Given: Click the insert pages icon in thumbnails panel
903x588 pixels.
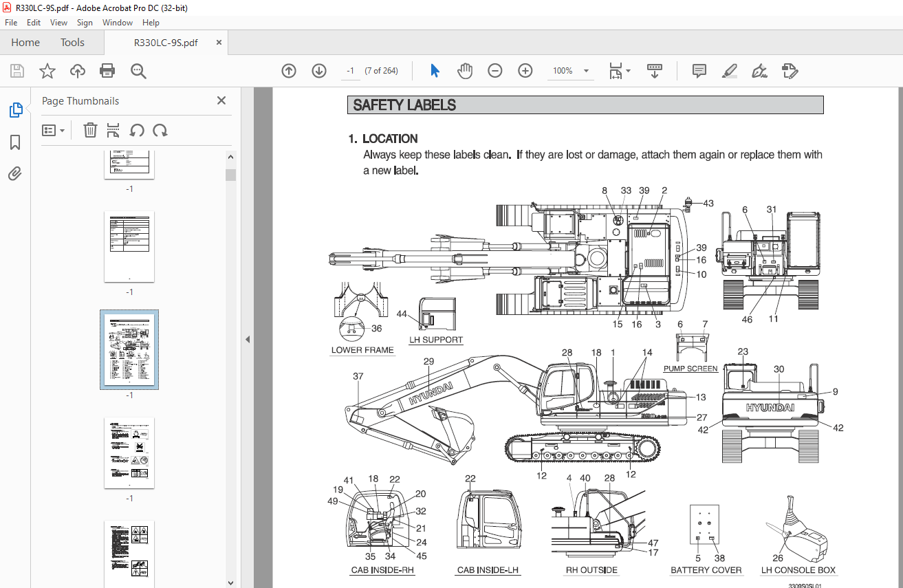Looking at the screenshot, I should tap(113, 130).
